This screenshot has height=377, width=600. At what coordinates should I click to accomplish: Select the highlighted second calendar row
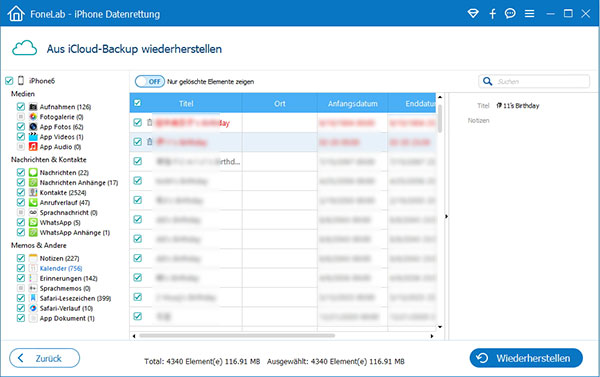click(x=283, y=142)
